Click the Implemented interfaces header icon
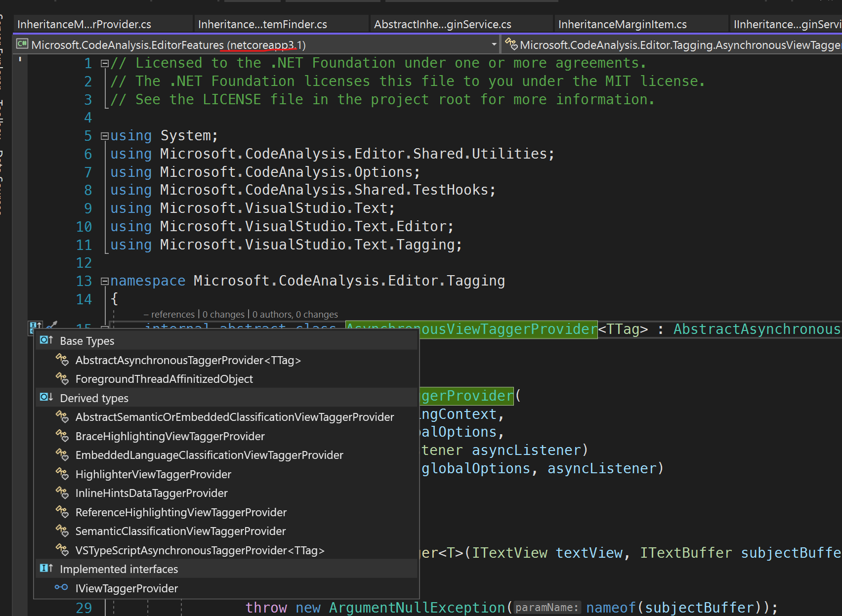Screen dimensions: 842x616 pyautogui.click(x=46, y=568)
